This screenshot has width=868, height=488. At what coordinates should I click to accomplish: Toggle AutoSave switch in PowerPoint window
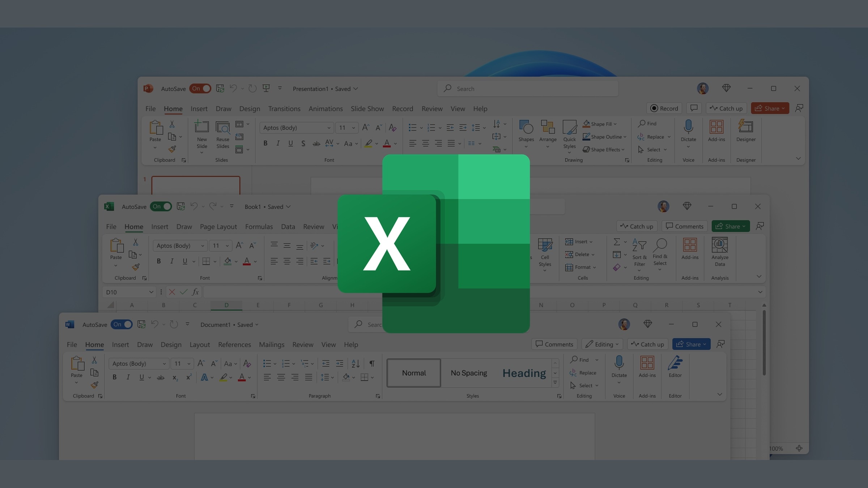pyautogui.click(x=200, y=89)
